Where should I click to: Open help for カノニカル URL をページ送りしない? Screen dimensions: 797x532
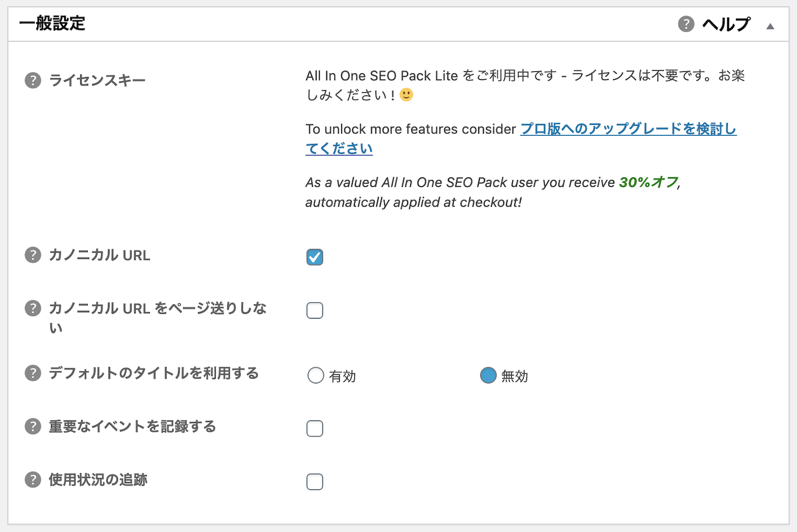coord(33,308)
